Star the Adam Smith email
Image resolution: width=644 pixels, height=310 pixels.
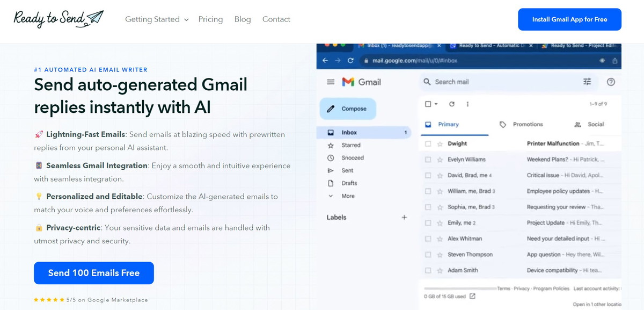coord(440,270)
